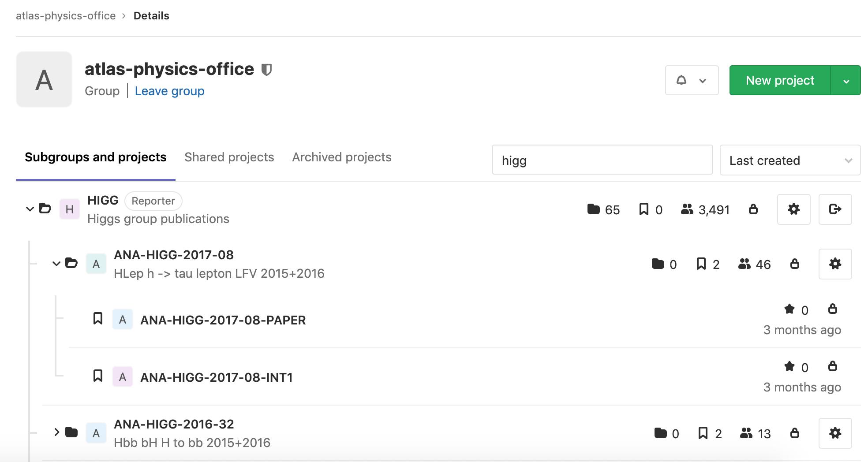
Task: Select the Subgroups and projects tab
Action: click(x=96, y=157)
